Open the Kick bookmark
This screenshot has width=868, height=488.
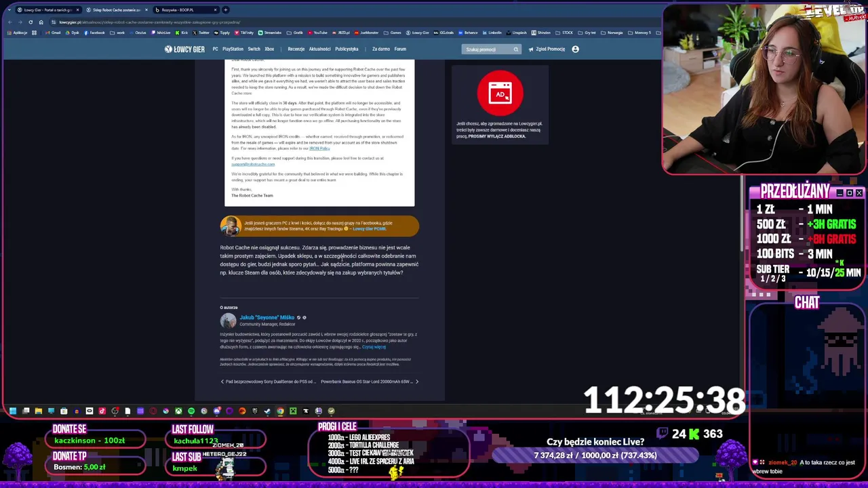click(182, 33)
